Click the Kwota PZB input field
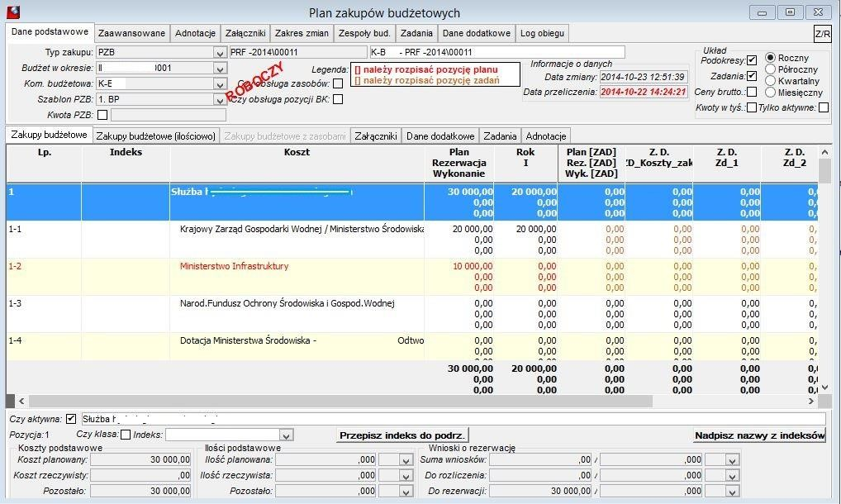 point(169,115)
